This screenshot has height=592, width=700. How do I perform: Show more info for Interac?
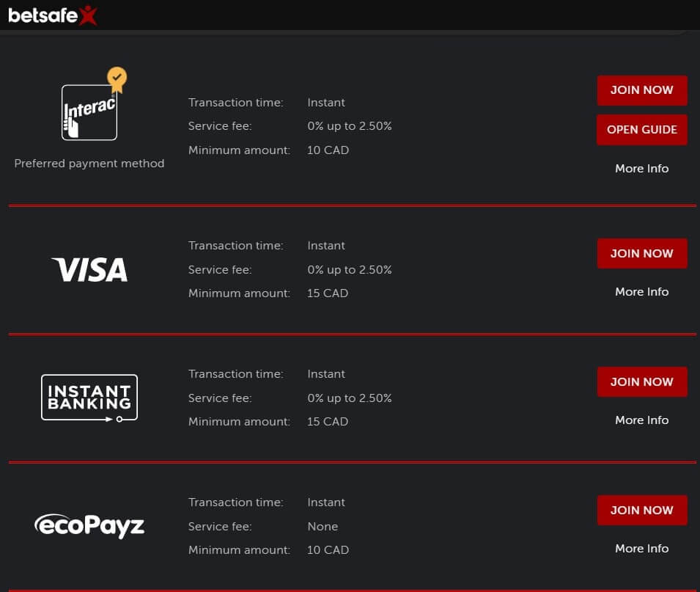coord(642,169)
